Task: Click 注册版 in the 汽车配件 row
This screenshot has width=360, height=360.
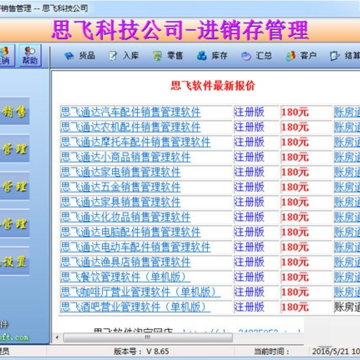Action: pyautogui.click(x=249, y=112)
